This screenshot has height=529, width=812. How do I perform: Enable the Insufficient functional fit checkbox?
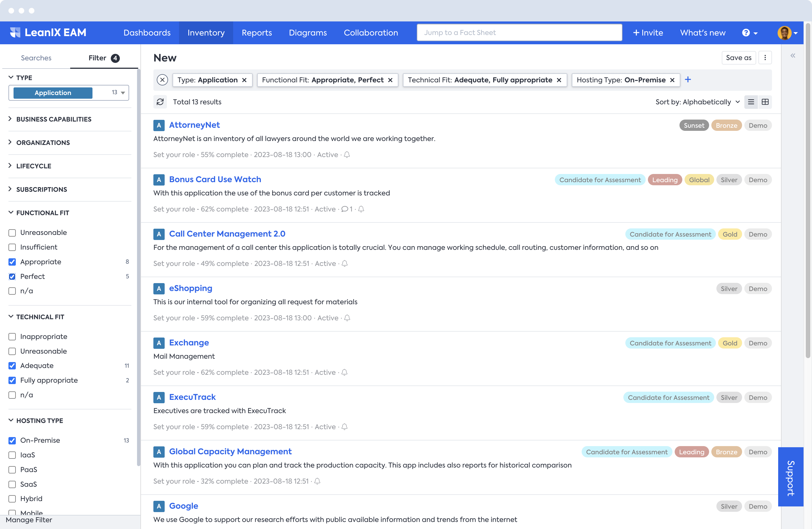click(12, 247)
